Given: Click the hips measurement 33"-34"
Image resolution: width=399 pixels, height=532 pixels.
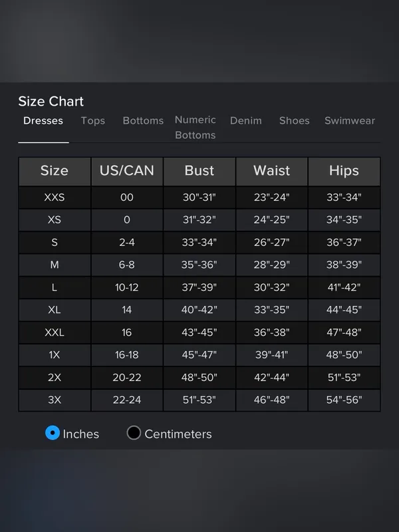Looking at the screenshot, I should 344,198.
